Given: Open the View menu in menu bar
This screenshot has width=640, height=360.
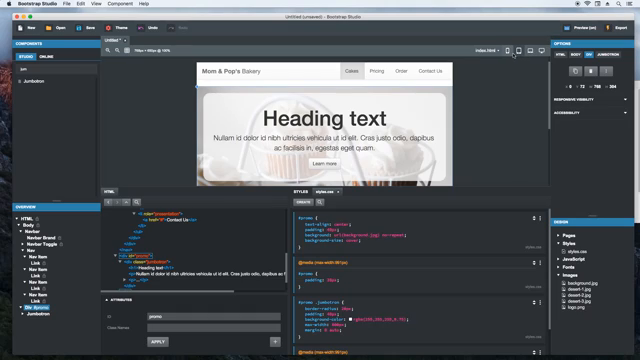Looking at the screenshot, I should pos(96,4).
